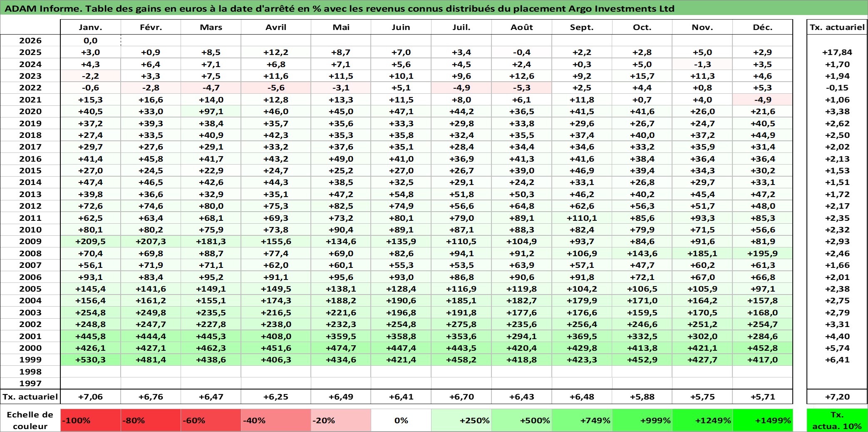Viewport: 868px width, 432px height.
Task: Select the 2026 row label
Action: click(30, 40)
